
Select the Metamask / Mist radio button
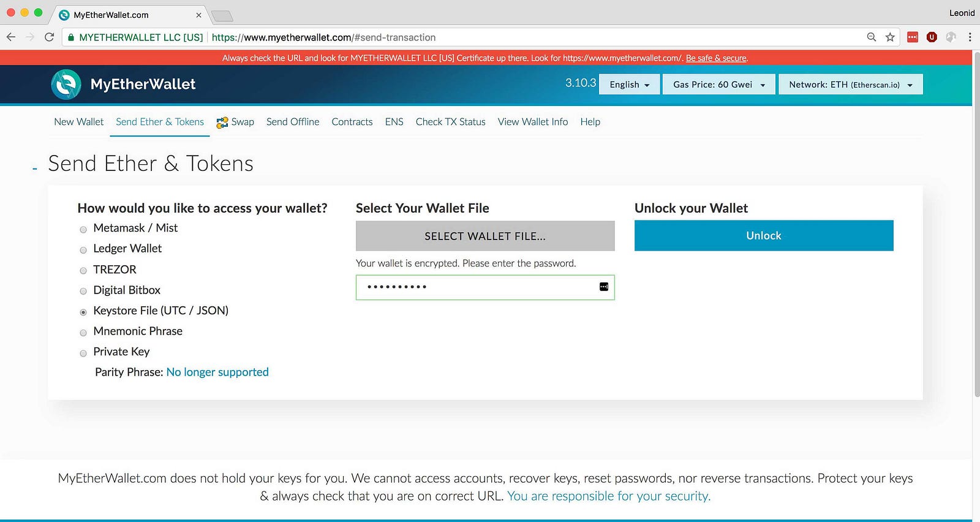[x=83, y=229]
